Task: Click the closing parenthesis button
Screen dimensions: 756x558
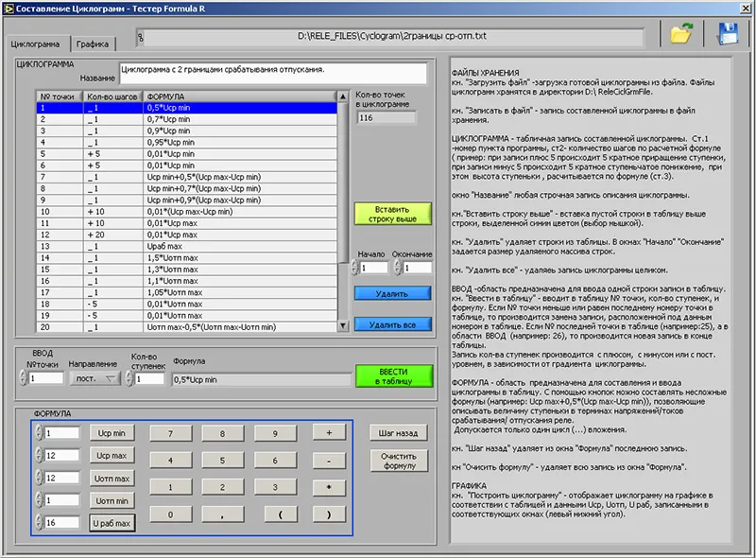Action: point(329,514)
